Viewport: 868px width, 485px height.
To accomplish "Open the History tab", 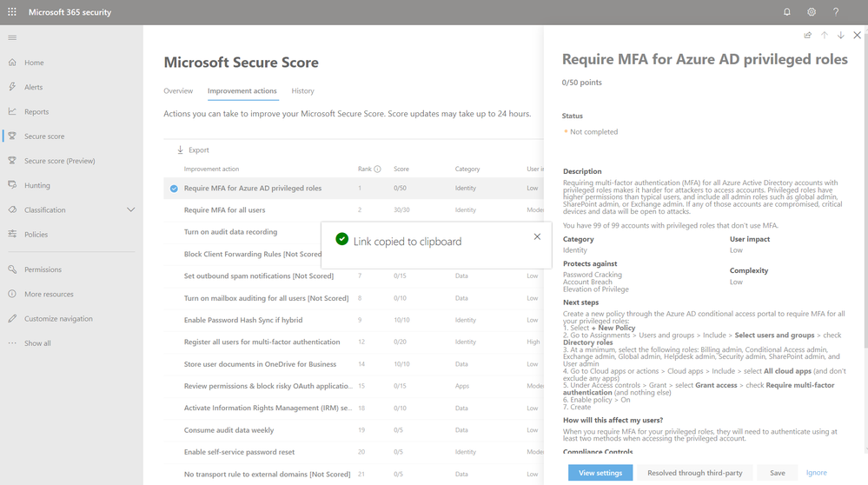I will (x=303, y=90).
